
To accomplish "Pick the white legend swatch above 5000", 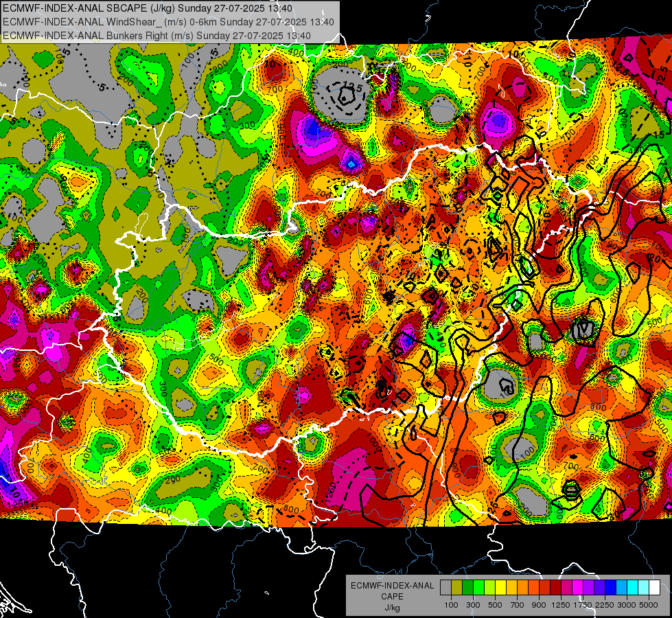I will pos(655,588).
